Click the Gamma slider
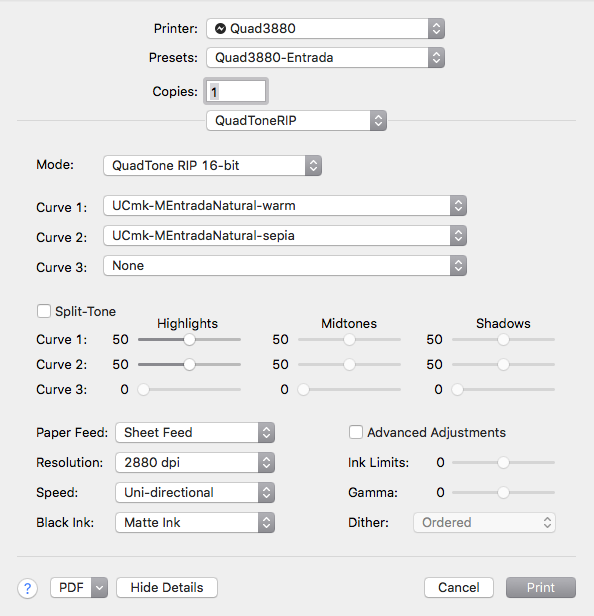 tap(503, 492)
